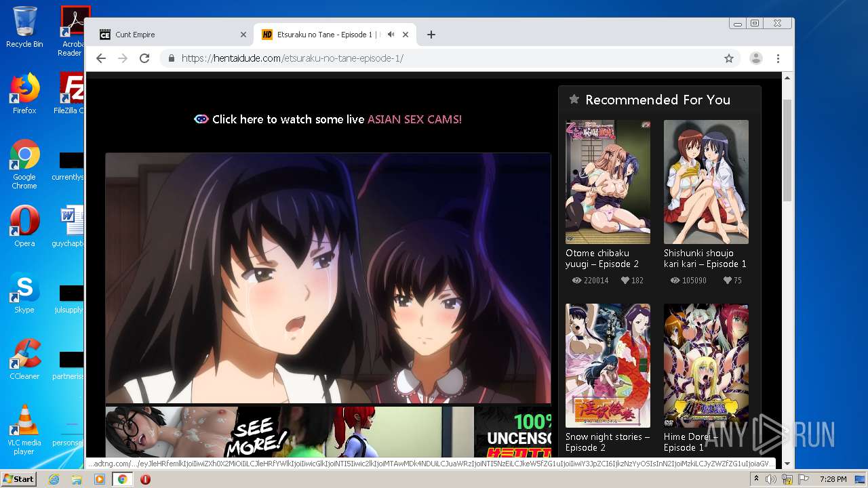Select the Firefox desktop shortcut

coord(24,94)
